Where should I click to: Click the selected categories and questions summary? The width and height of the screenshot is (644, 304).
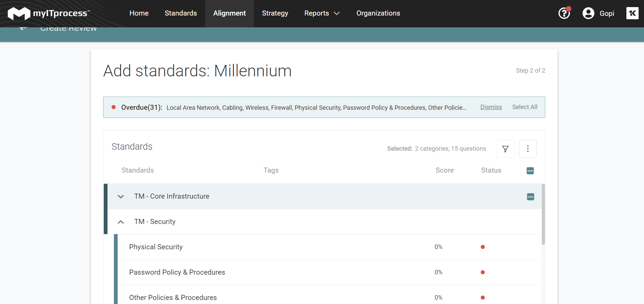[x=436, y=149]
